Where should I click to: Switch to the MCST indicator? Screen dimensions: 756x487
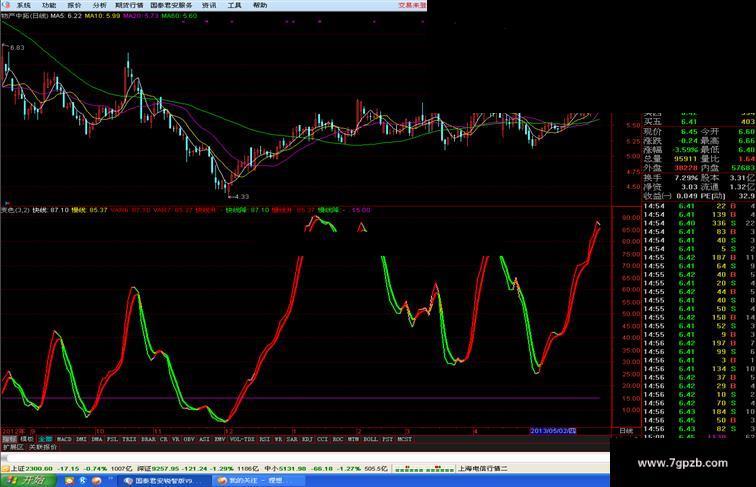(x=405, y=439)
